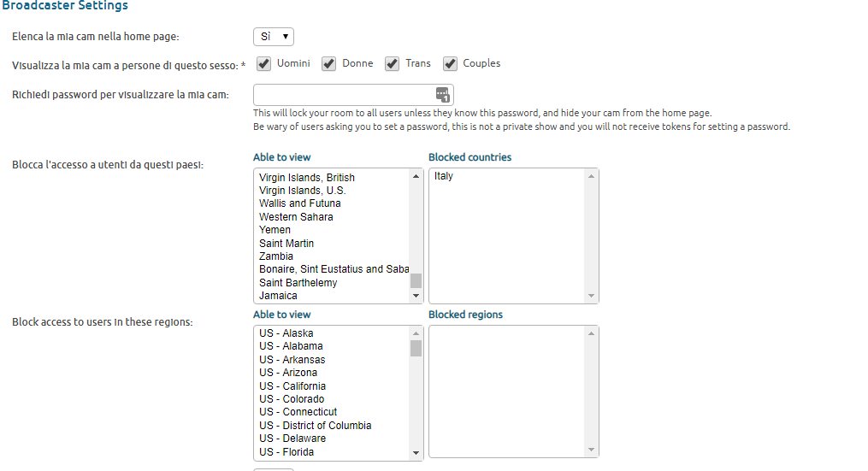
Task: Click regions list scrollbar thumb
Action: click(416, 348)
